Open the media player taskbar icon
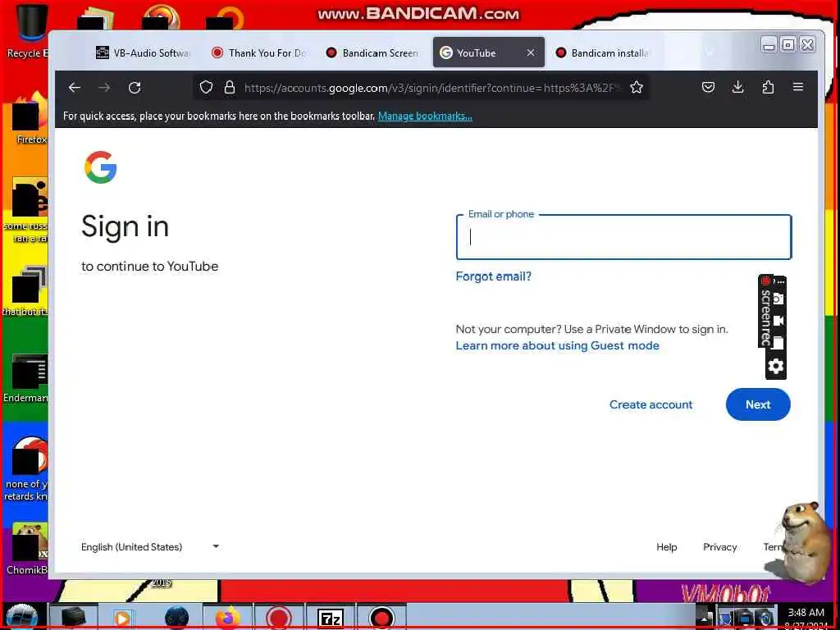Screen dimensions: 840x630 [123, 618]
